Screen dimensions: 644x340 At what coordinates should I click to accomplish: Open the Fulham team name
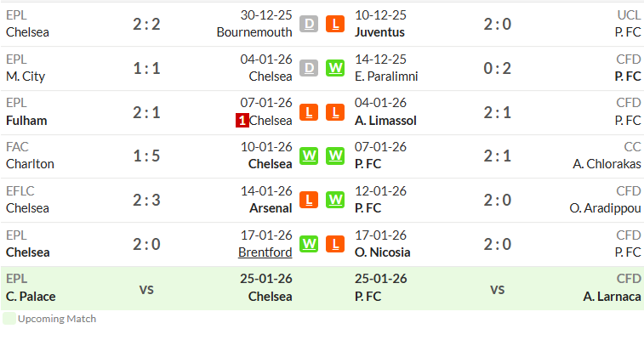coord(26,121)
